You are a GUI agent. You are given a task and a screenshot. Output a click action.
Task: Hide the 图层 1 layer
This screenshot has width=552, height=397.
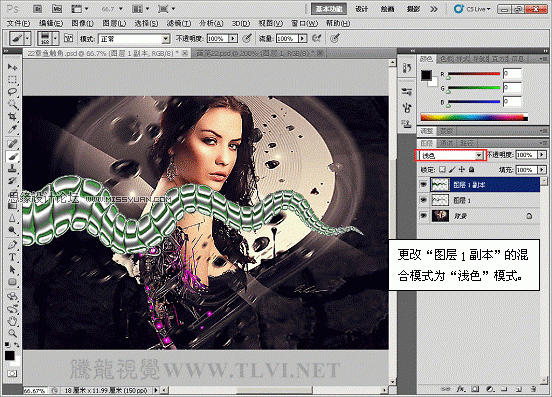point(424,200)
